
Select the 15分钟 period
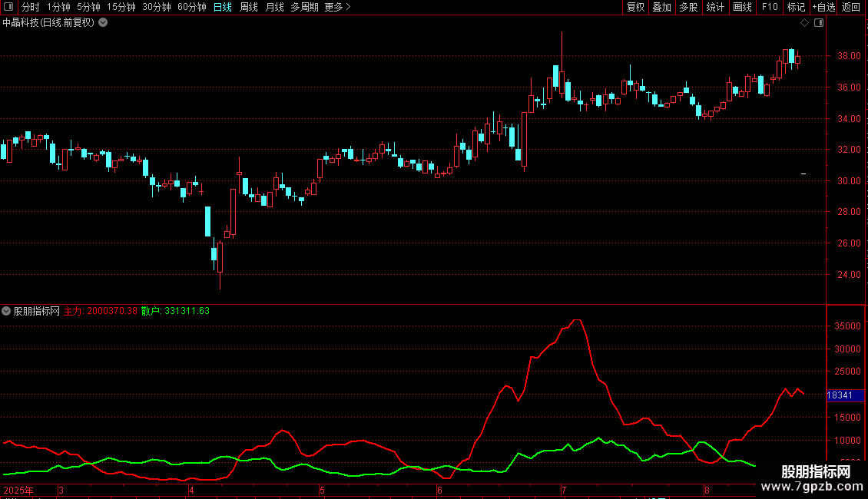pos(121,7)
